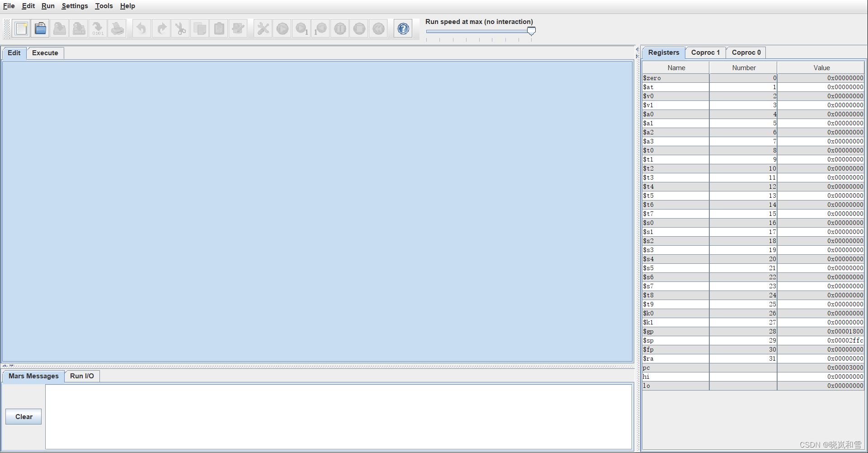The width and height of the screenshot is (868, 453).
Task: Paste from the clipboard
Action: 219,28
